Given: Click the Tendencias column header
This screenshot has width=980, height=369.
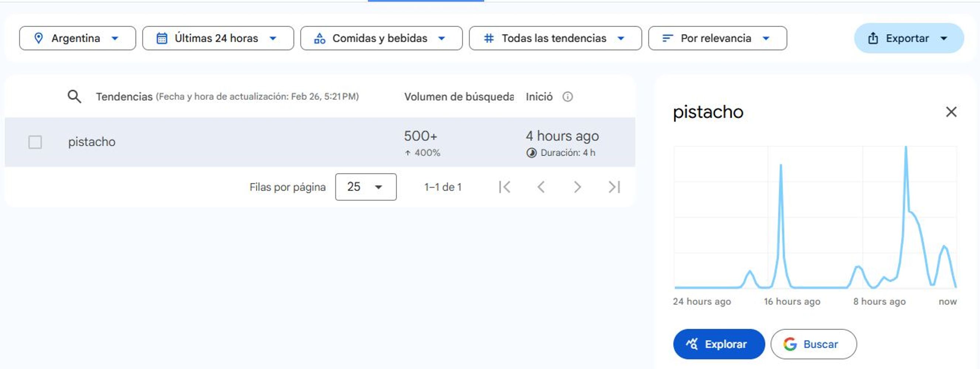Looking at the screenshot, I should click(124, 97).
